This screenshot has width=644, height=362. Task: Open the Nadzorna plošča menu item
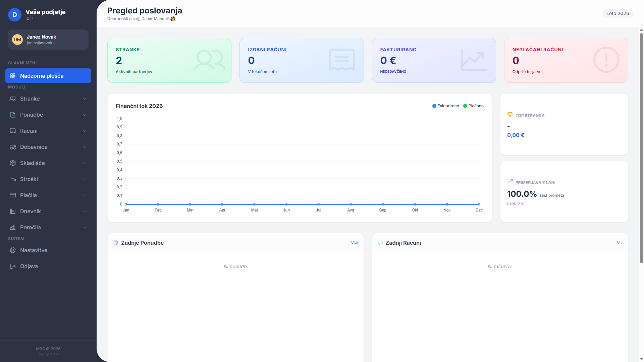point(48,76)
